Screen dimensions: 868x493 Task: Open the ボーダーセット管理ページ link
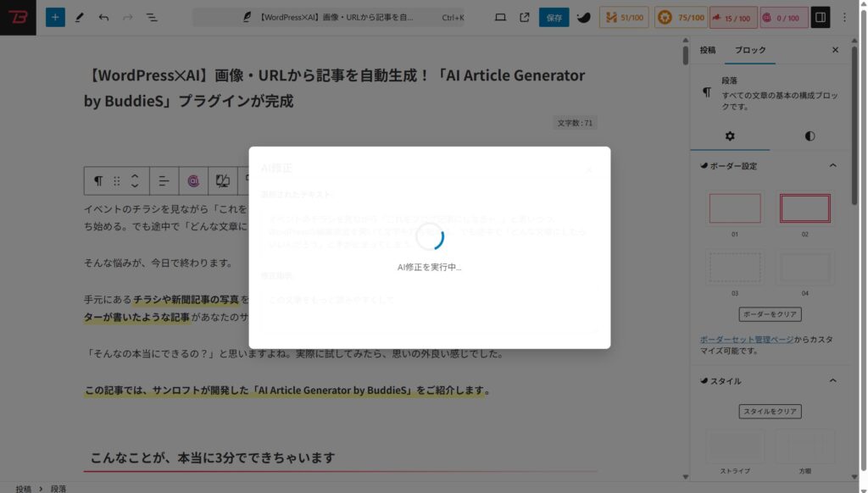pos(746,339)
